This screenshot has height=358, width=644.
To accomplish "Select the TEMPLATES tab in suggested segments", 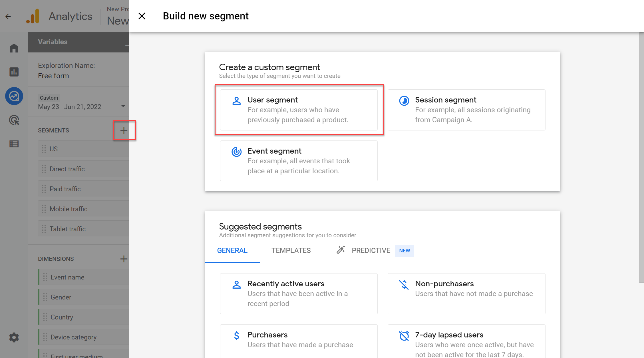I will click(291, 250).
